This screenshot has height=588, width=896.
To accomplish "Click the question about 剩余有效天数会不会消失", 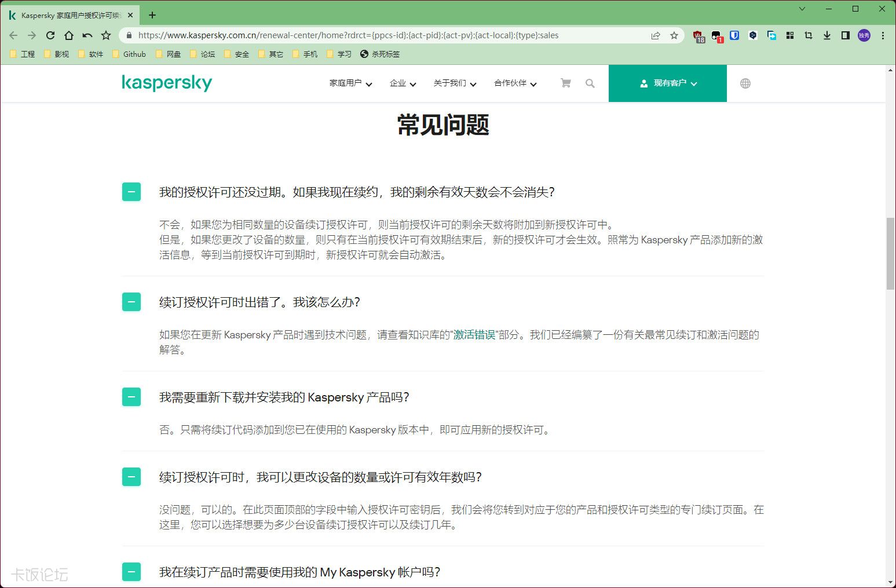I will point(357,192).
